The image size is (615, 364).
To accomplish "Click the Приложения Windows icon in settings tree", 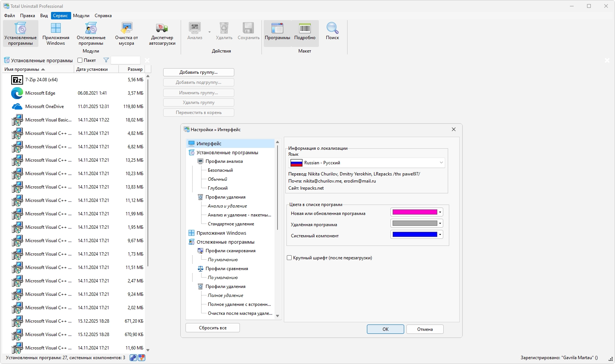I will pos(191,233).
